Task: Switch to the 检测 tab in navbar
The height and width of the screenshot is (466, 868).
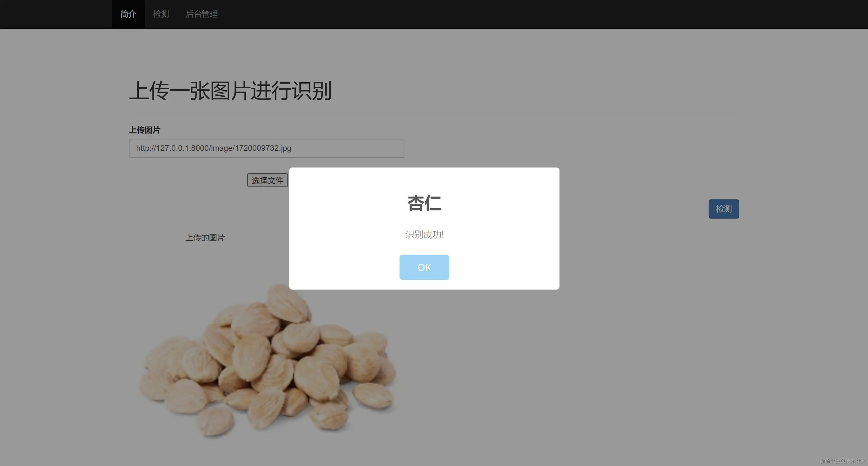Action: point(161,14)
